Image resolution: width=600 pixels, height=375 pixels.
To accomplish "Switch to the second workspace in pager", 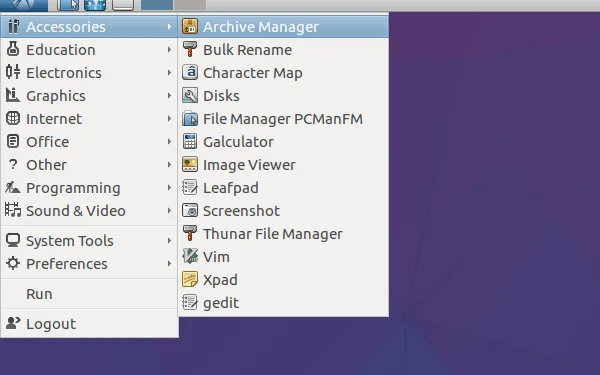I will [x=189, y=5].
